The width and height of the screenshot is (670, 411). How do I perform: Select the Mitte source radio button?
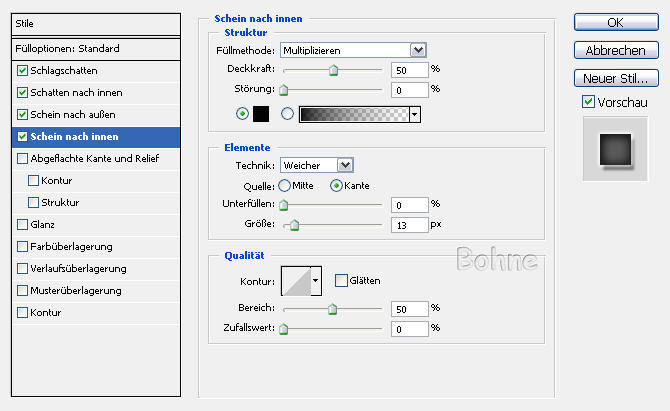point(284,185)
